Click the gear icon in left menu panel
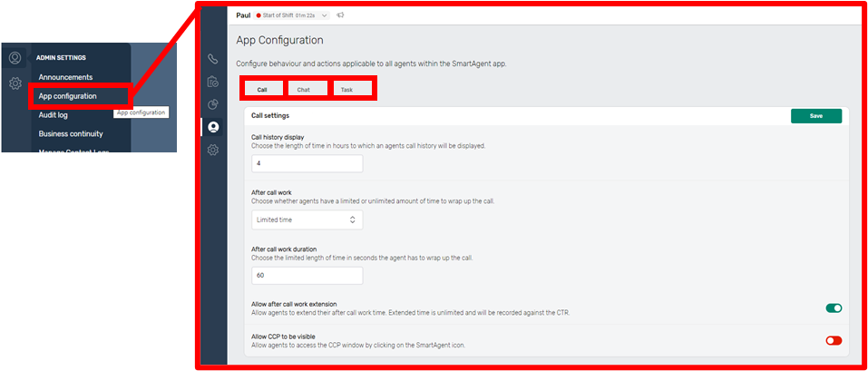 (15, 83)
